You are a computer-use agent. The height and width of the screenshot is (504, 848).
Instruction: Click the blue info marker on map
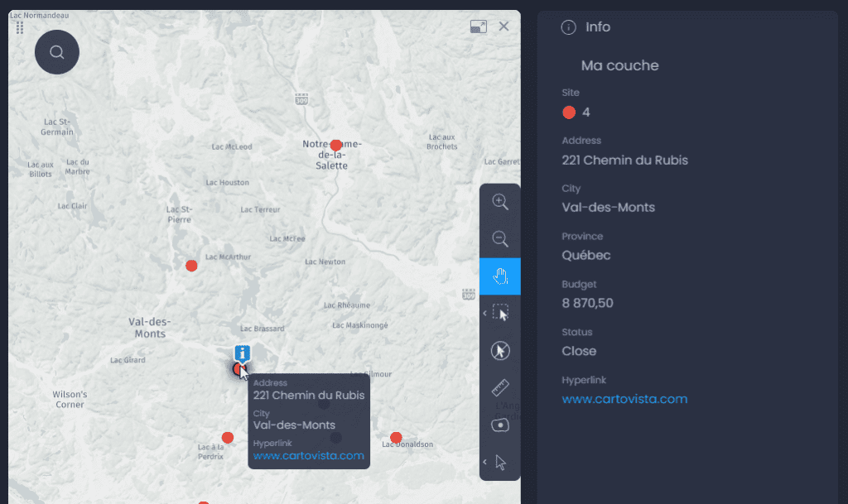(x=243, y=354)
